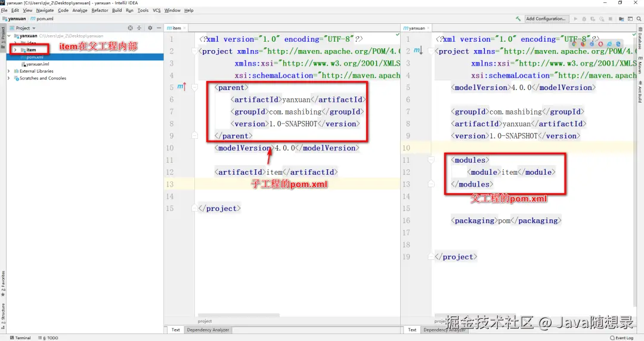Image resolution: width=644 pixels, height=341 pixels.
Task: Open the Terminal tool window
Action: tap(20, 337)
